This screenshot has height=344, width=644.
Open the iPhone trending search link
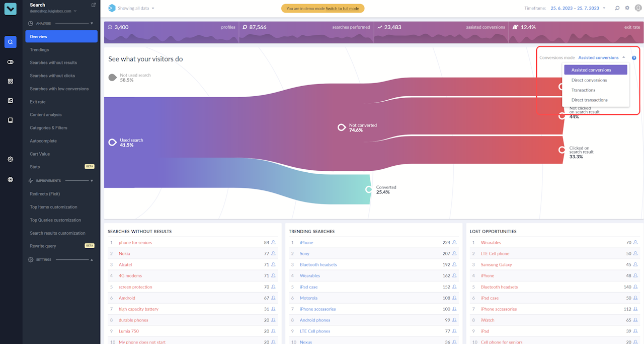pos(306,242)
